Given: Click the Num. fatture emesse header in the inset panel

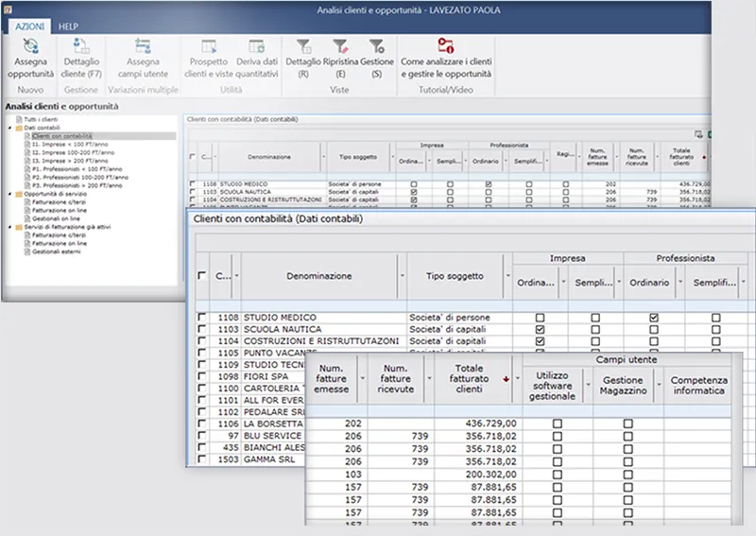Looking at the screenshot, I should click(332, 379).
